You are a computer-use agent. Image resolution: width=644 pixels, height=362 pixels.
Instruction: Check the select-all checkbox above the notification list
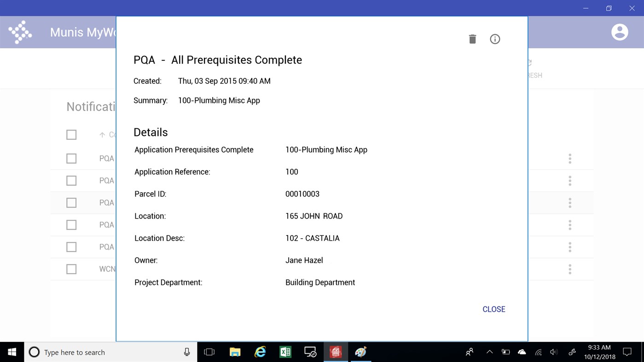tap(71, 135)
